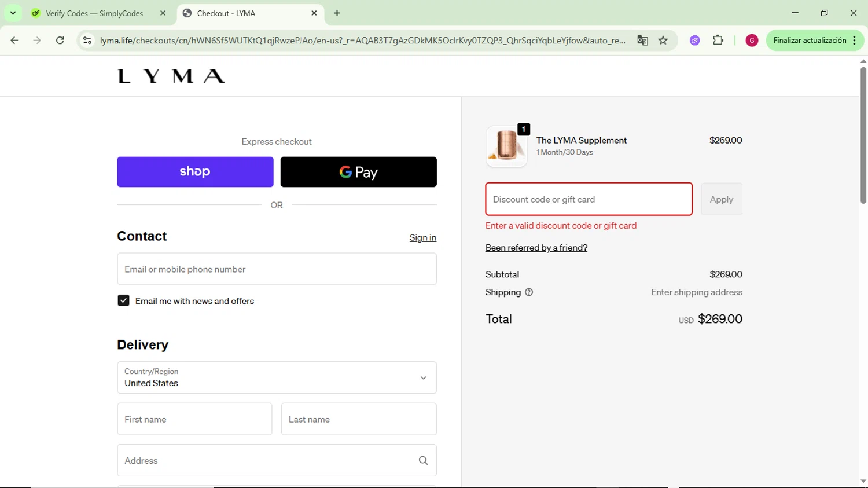
Task: Open the purple extension icon
Action: tap(695, 41)
